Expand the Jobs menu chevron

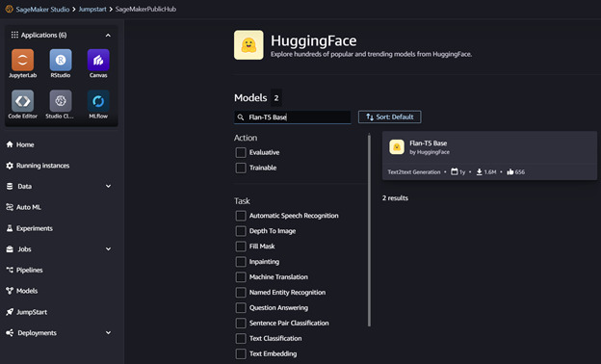click(x=109, y=249)
